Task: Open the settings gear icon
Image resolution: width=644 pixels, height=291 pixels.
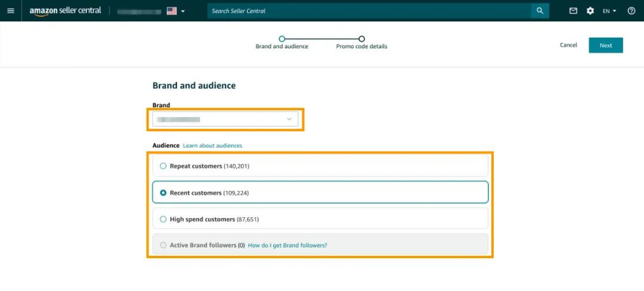Action: pyautogui.click(x=590, y=11)
